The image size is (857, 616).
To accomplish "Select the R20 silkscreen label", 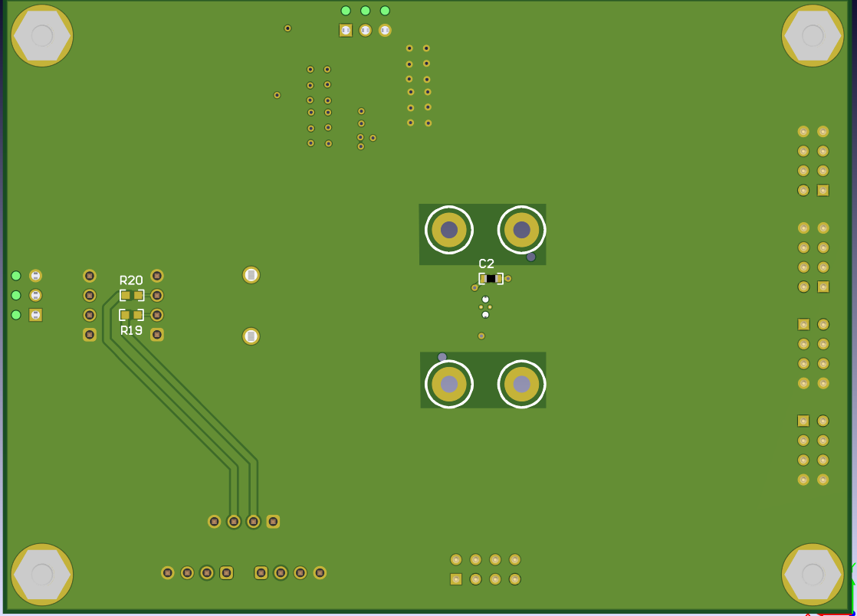I will [131, 280].
